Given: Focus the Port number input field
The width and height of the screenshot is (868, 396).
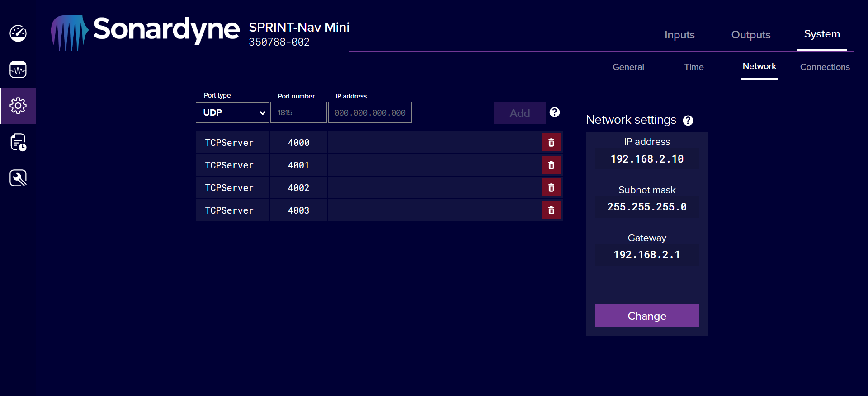Looking at the screenshot, I should 298,113.
